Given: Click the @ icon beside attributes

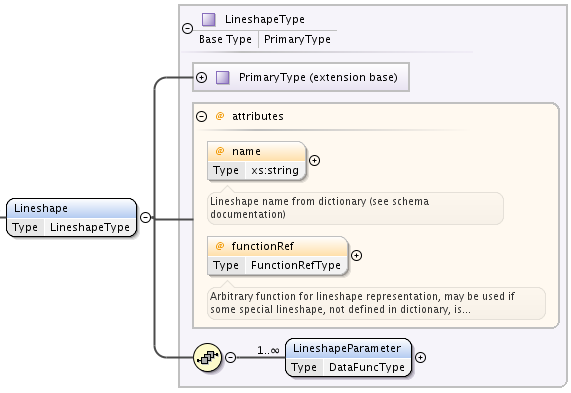Looking at the screenshot, I should coord(220,116).
